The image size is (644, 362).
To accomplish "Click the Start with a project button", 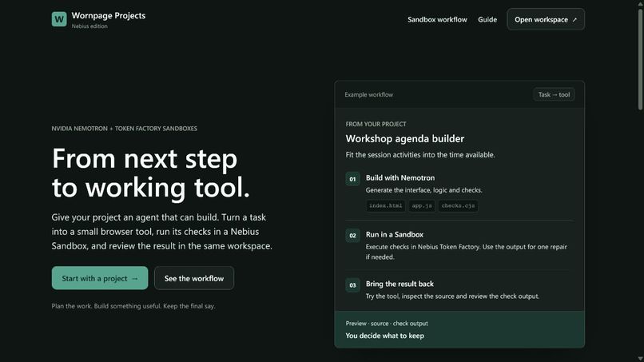I will tap(100, 278).
